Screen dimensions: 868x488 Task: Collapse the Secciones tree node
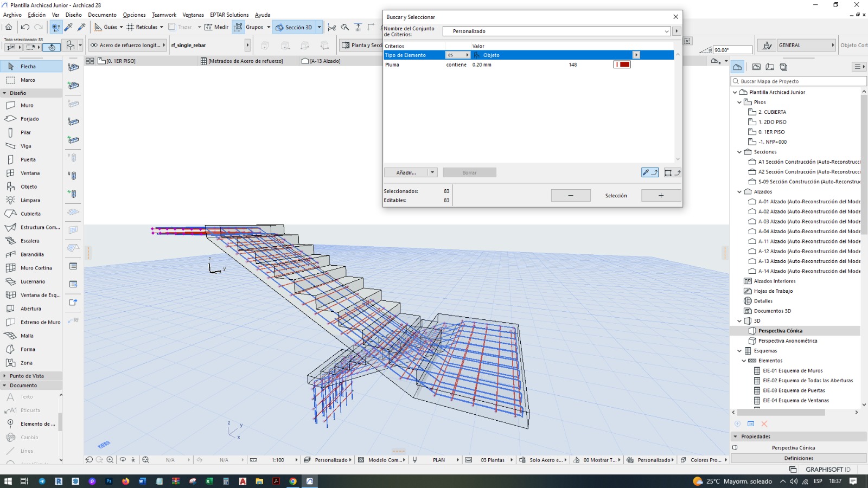pyautogui.click(x=739, y=152)
